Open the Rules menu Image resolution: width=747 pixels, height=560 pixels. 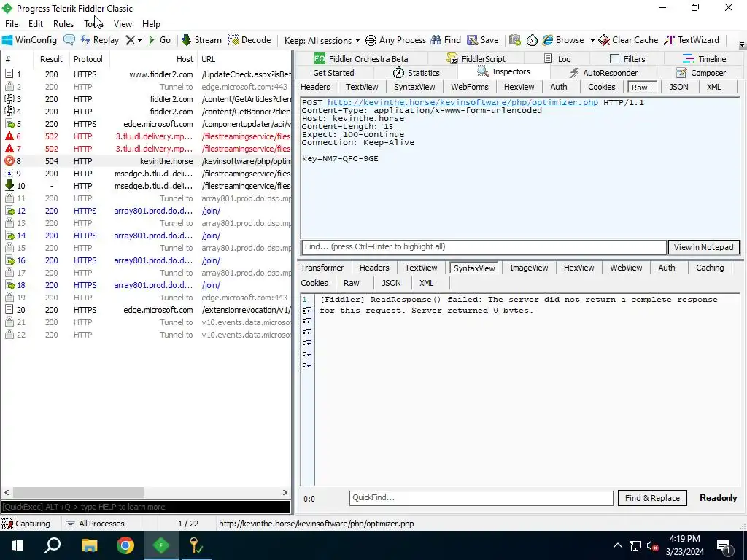(63, 24)
